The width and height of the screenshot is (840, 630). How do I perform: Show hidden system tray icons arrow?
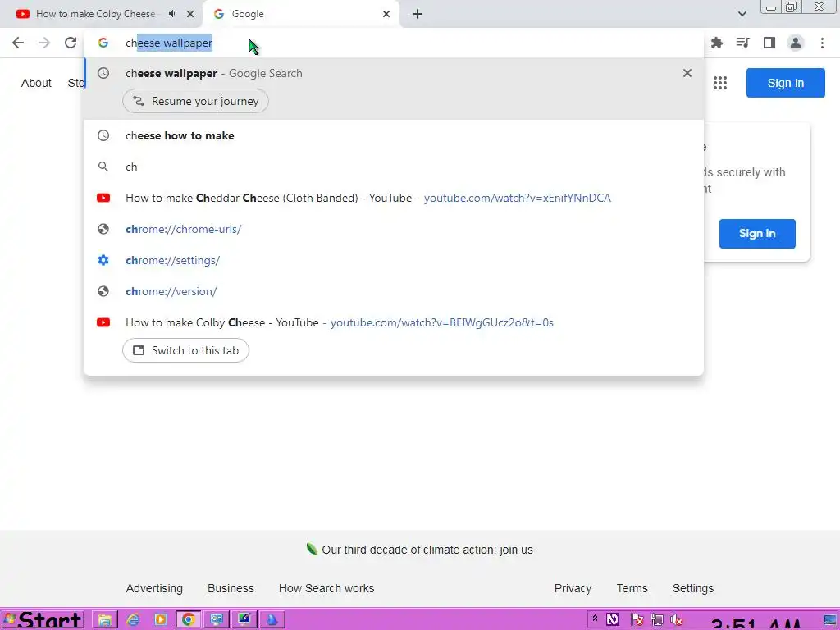[x=595, y=619]
